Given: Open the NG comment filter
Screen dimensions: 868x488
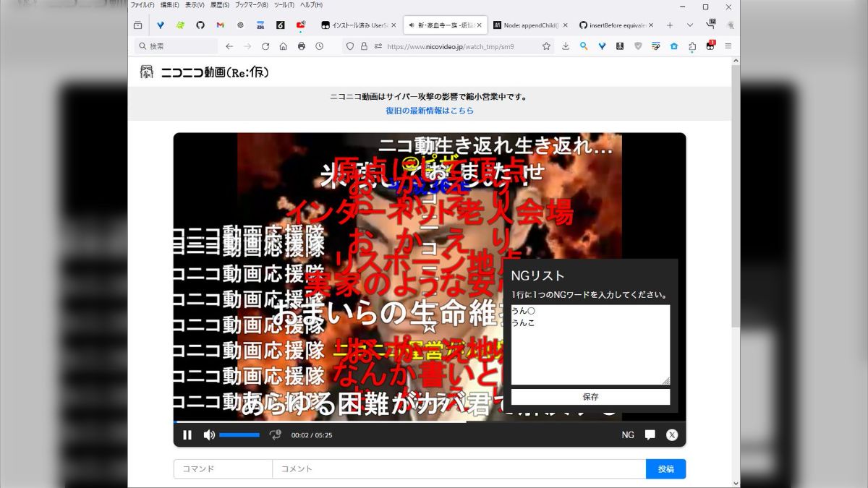Looking at the screenshot, I should tap(627, 435).
